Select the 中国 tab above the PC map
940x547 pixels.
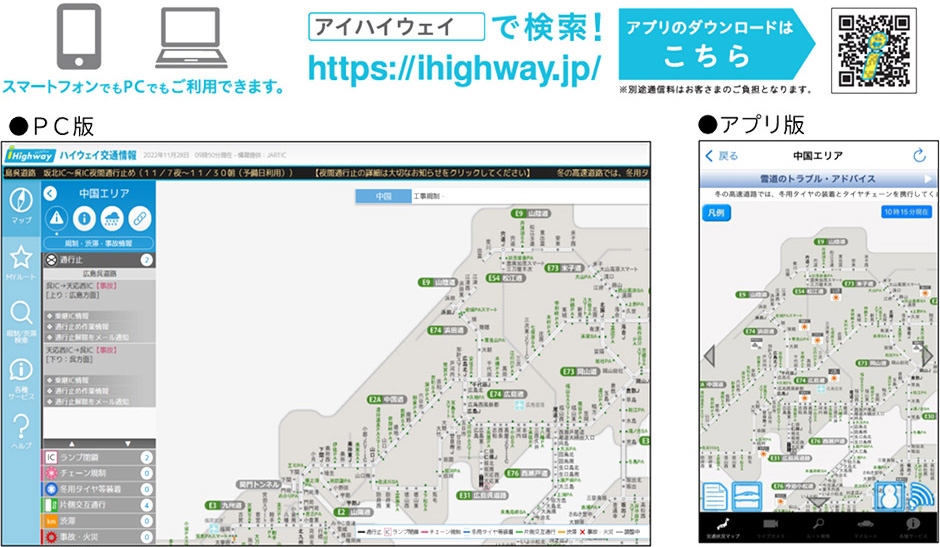pos(383,196)
